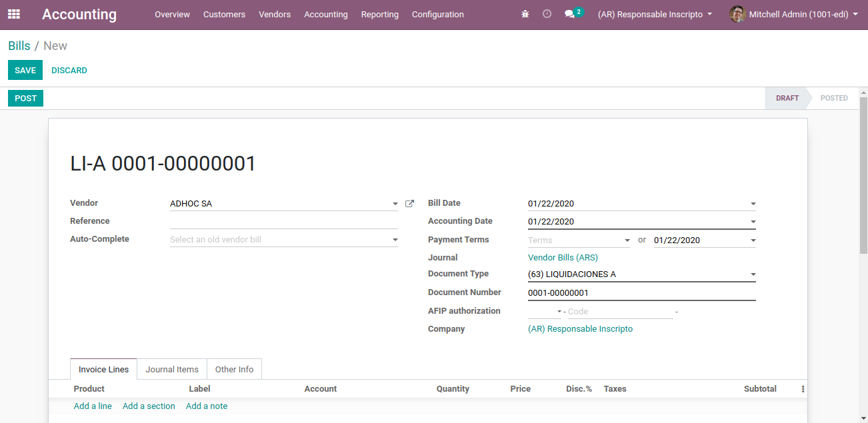
Task: Sort by Quantity column header
Action: 453,389
